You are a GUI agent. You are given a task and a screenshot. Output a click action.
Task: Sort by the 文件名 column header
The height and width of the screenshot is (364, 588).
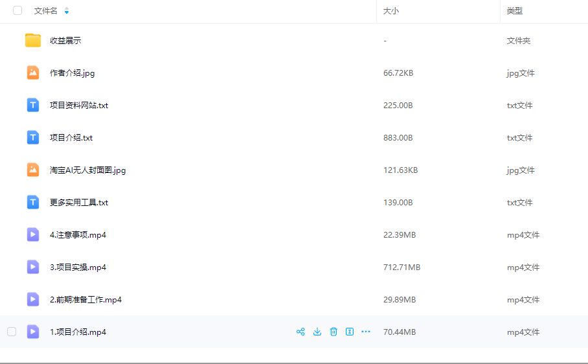pos(46,11)
